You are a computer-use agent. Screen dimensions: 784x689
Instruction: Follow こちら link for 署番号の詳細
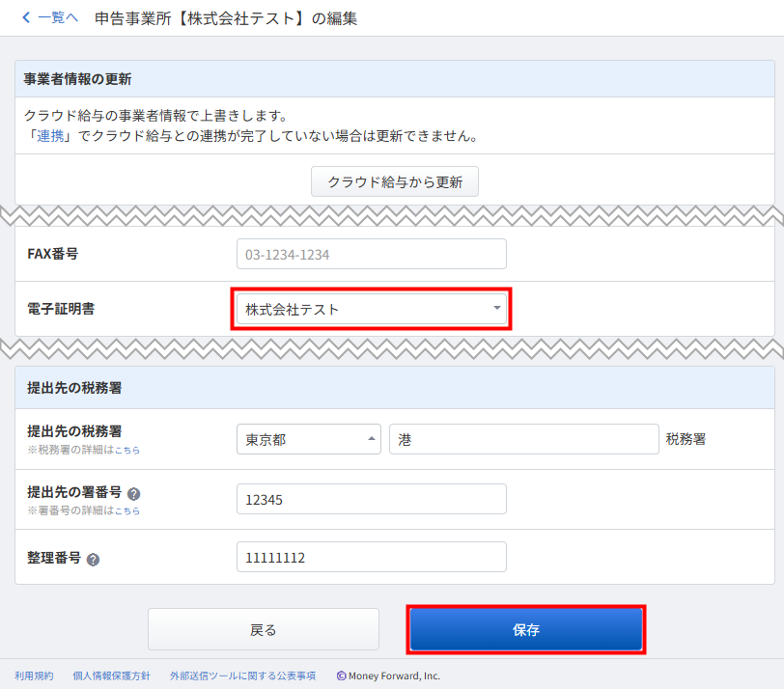pyautogui.click(x=127, y=510)
